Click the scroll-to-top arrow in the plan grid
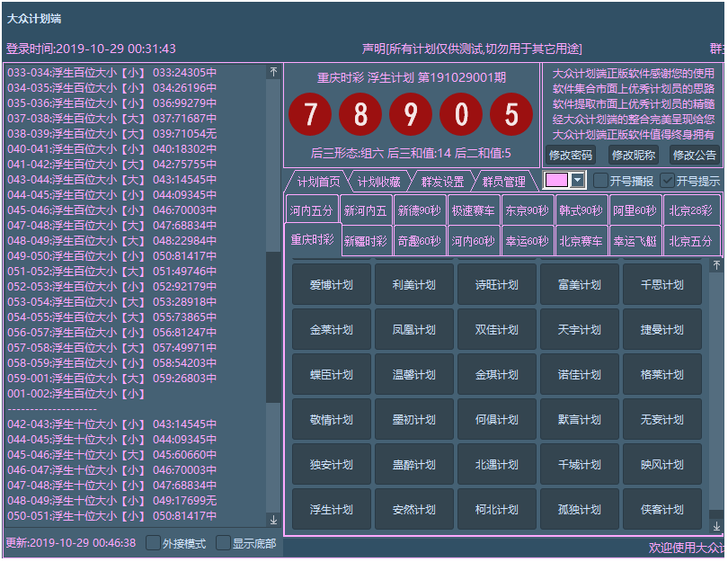 click(716, 266)
